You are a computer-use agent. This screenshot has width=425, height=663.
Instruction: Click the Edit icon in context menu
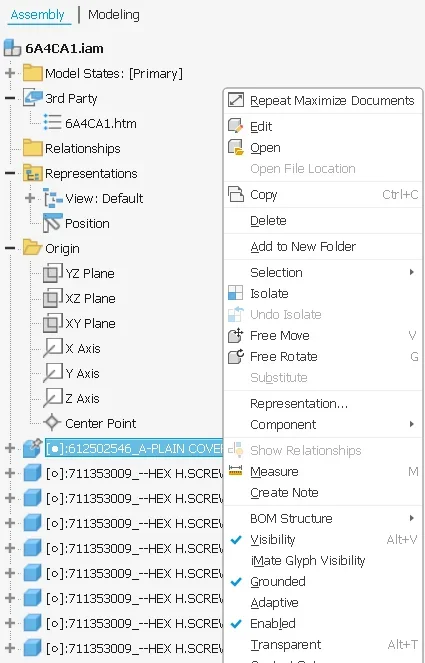tap(236, 126)
